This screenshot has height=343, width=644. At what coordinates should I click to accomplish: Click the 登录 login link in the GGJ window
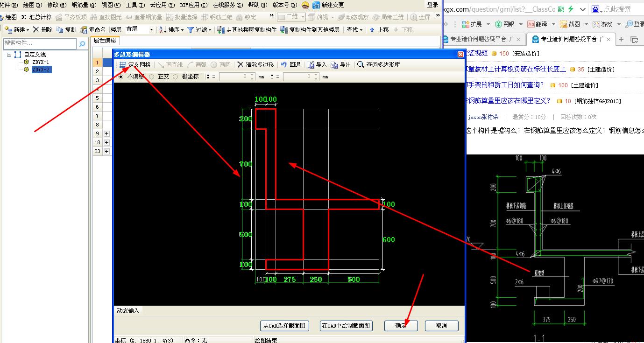432,5
